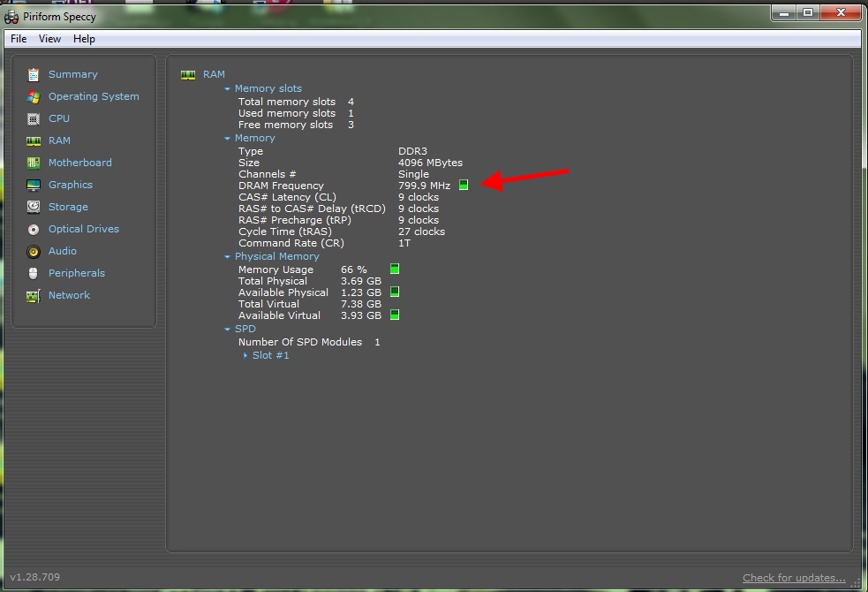Click the RAM stick icon in sidebar
The height and width of the screenshot is (592, 868).
(x=34, y=140)
